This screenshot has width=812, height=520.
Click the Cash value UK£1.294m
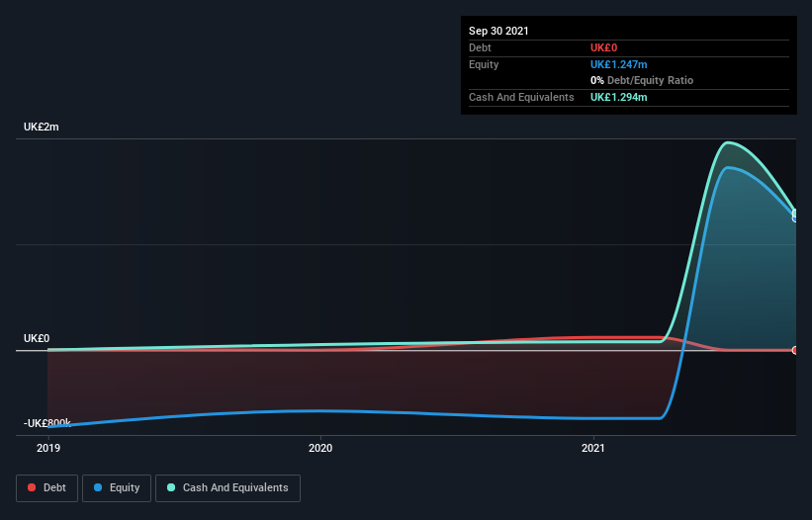(x=619, y=97)
